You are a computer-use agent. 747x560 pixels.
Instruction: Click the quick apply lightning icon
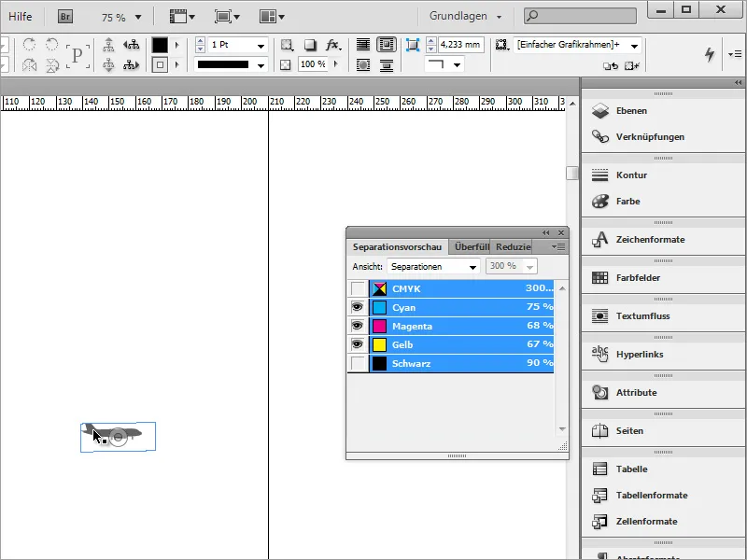click(710, 54)
